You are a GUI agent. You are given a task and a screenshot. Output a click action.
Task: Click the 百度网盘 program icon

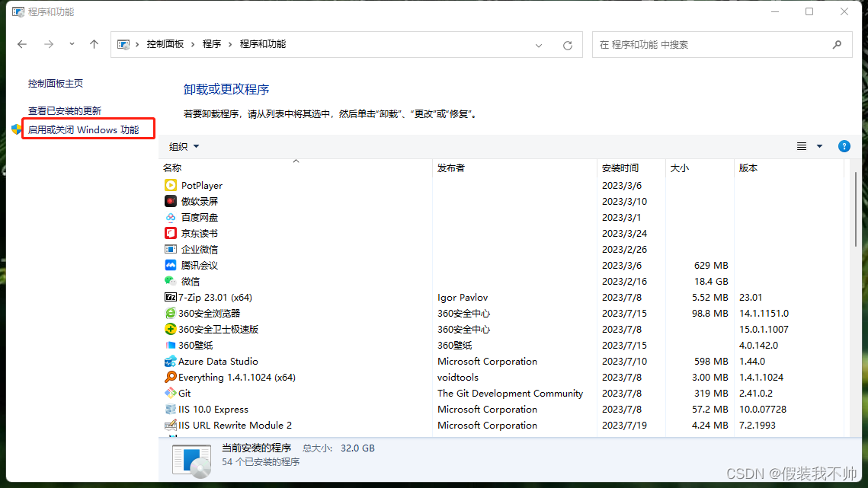(170, 217)
